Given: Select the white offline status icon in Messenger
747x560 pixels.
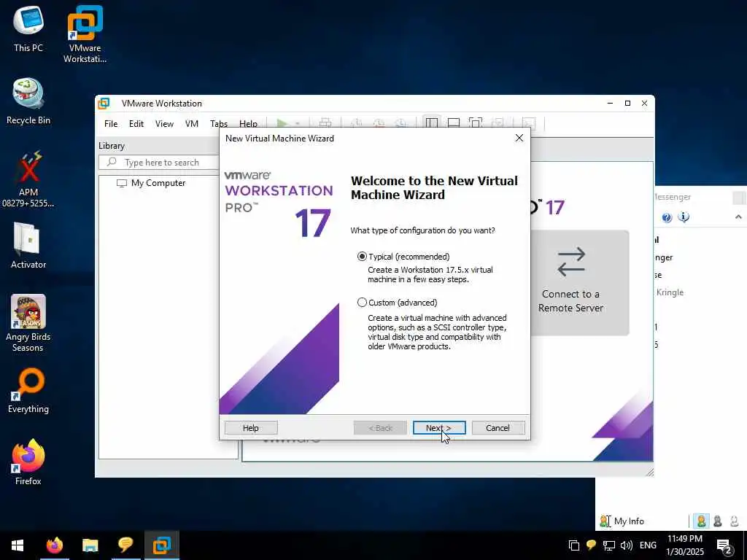Looking at the screenshot, I should [735, 521].
